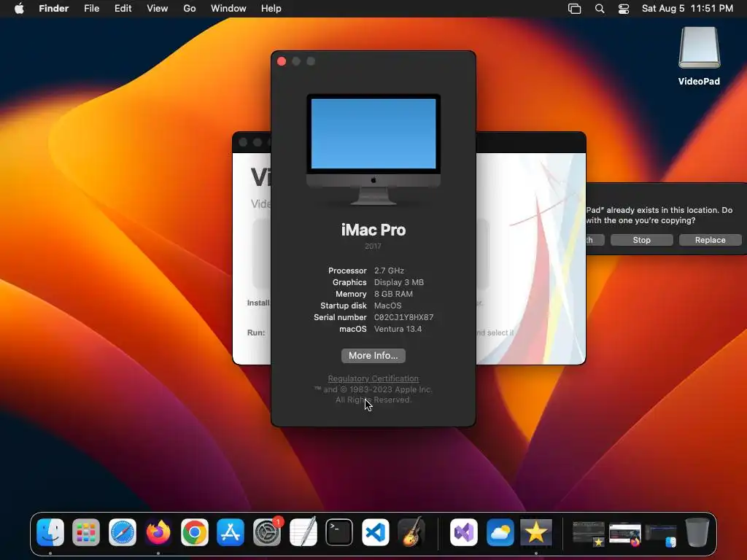The image size is (747, 560).
Task: Open the Window menu
Action: click(228, 9)
